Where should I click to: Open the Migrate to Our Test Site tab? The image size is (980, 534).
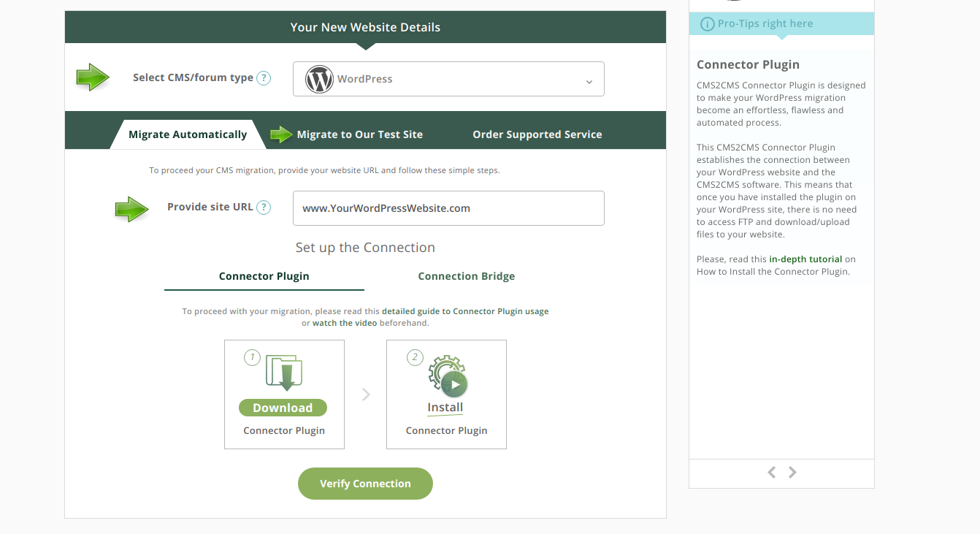tap(359, 134)
